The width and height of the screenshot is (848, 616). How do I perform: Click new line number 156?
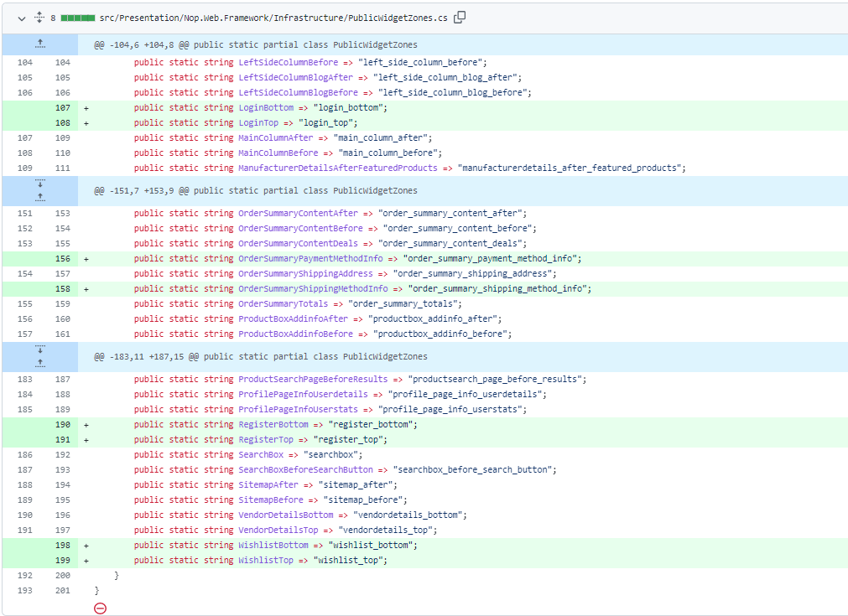pyautogui.click(x=63, y=259)
